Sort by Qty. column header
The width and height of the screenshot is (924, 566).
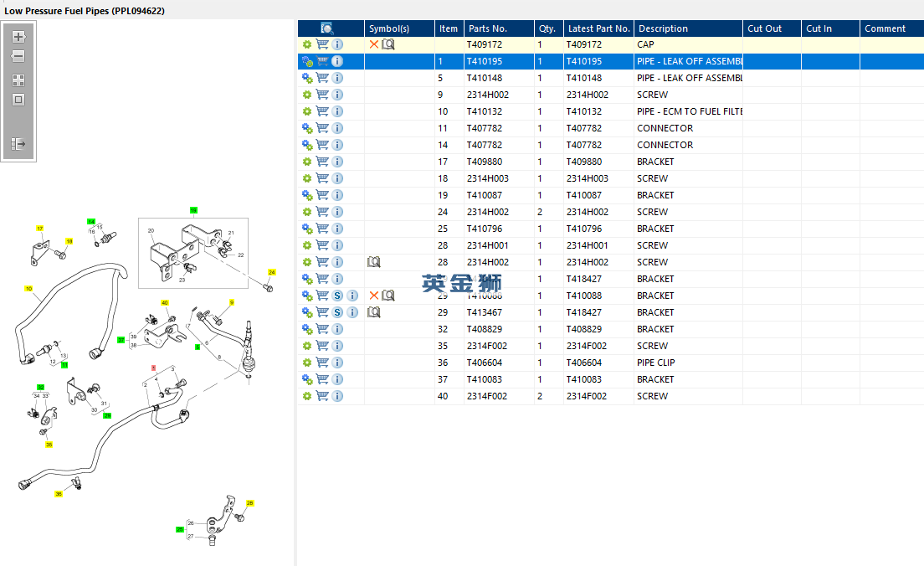[x=549, y=28]
